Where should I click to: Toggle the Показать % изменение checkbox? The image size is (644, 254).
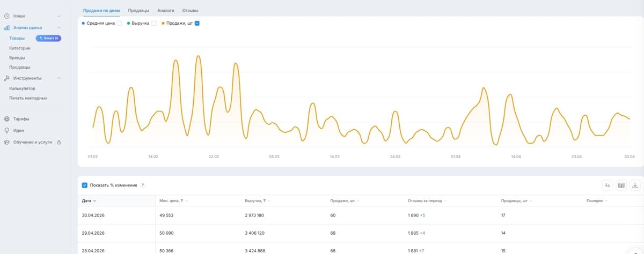85,185
